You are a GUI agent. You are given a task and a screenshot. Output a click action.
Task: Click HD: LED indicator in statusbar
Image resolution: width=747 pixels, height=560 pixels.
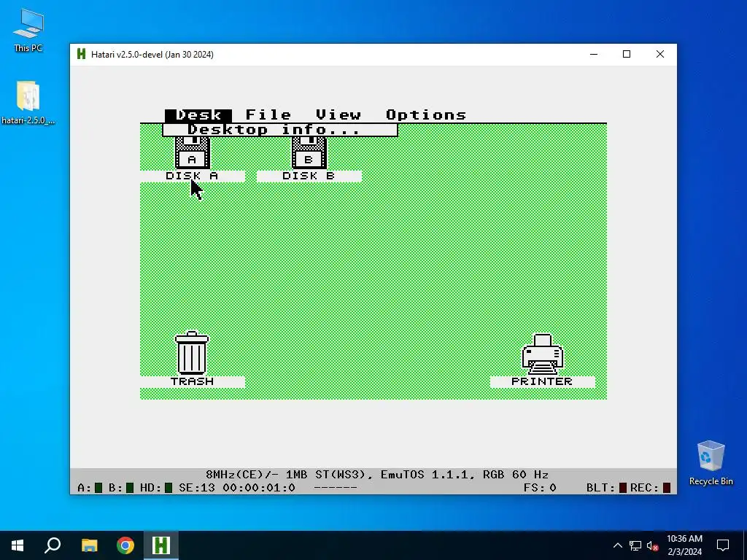point(169,488)
